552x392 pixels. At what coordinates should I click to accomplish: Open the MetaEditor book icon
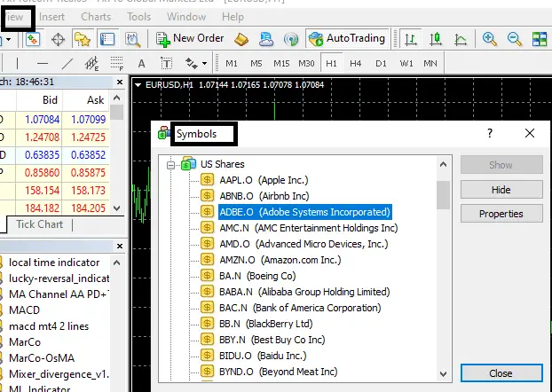tap(241, 39)
